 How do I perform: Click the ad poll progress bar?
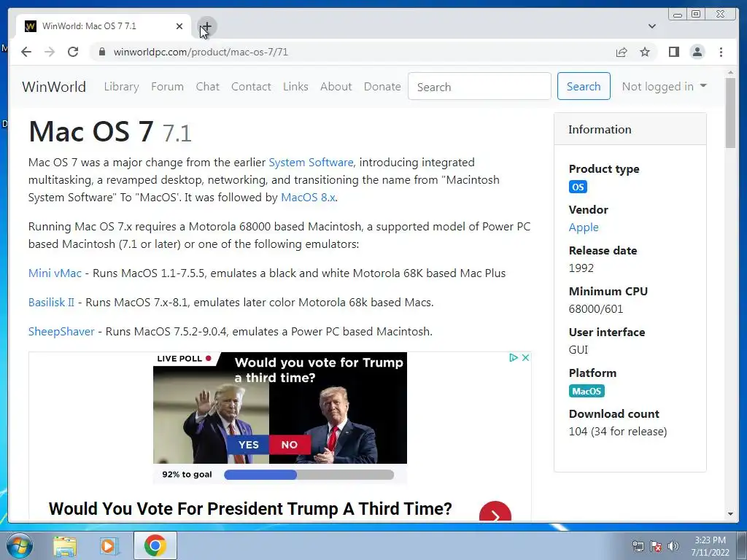(x=309, y=475)
